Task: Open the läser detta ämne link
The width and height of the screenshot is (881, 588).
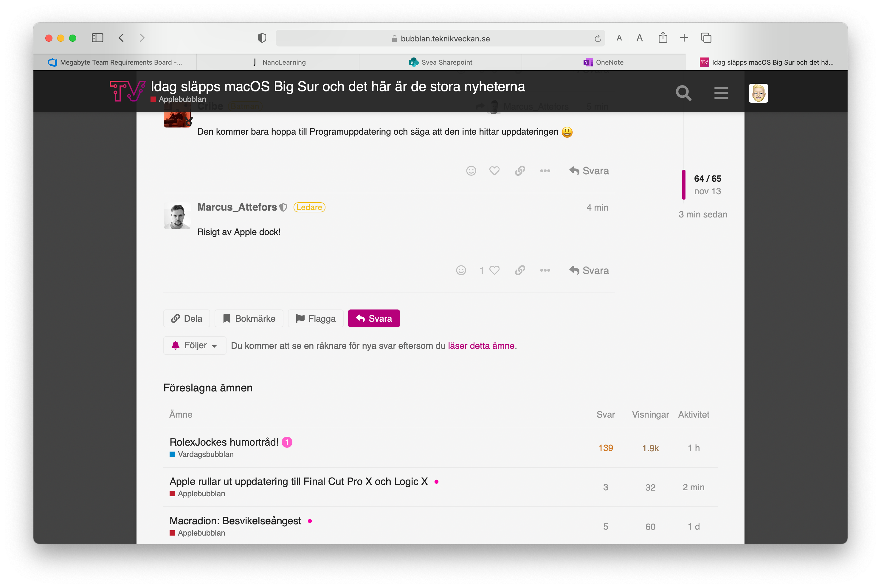Action: [481, 346]
